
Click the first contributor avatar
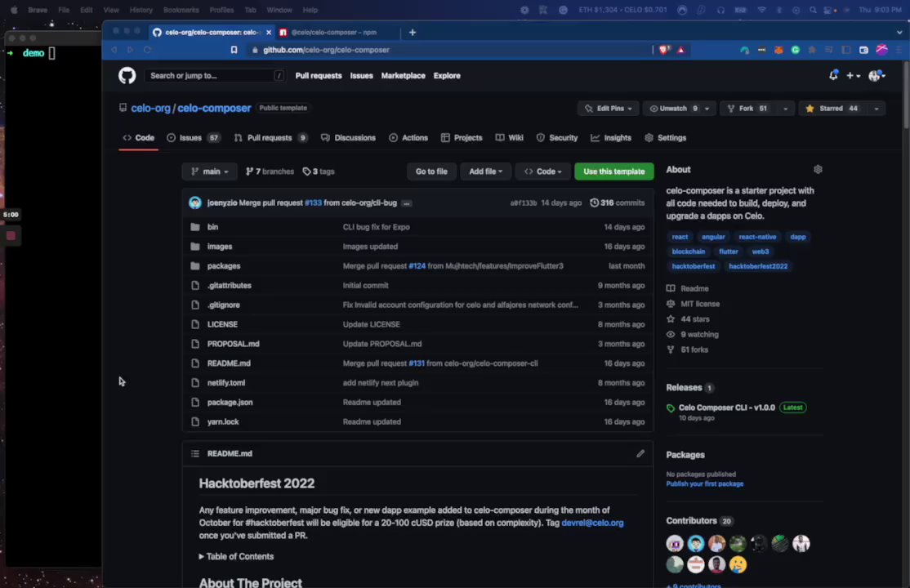[x=675, y=543]
